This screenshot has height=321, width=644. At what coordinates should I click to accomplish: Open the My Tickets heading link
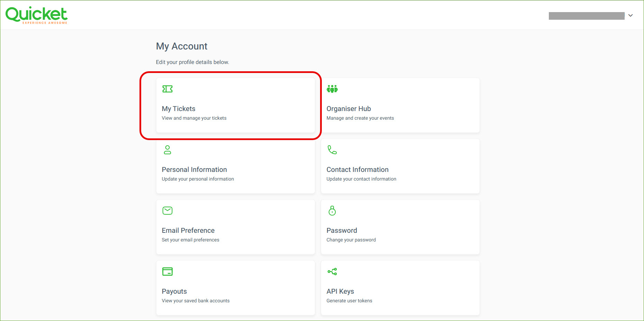click(x=179, y=109)
